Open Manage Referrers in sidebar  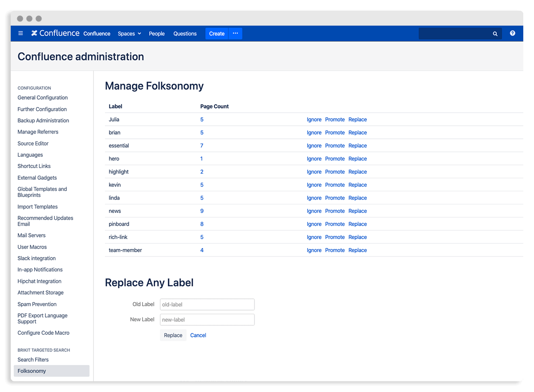[38, 132]
